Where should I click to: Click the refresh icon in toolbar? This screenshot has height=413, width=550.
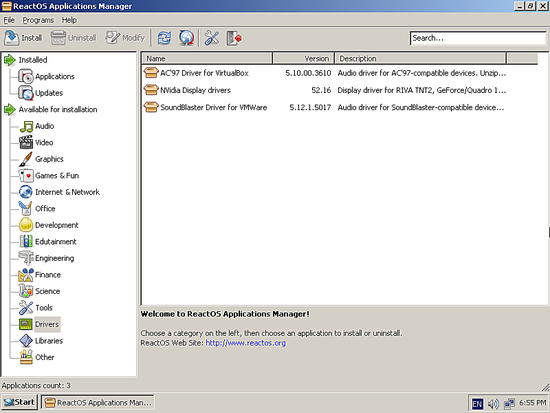pos(164,38)
